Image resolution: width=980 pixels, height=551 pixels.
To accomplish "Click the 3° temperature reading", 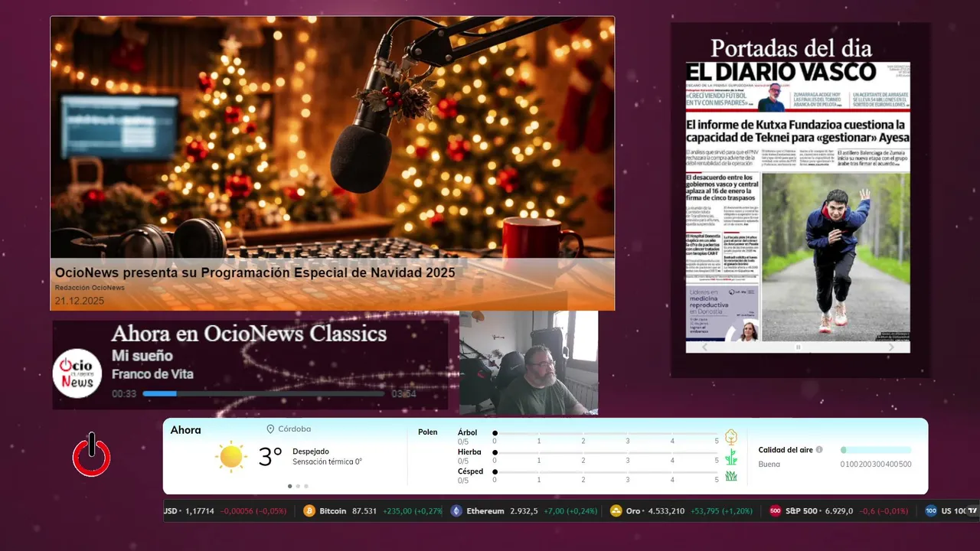I will (x=270, y=457).
